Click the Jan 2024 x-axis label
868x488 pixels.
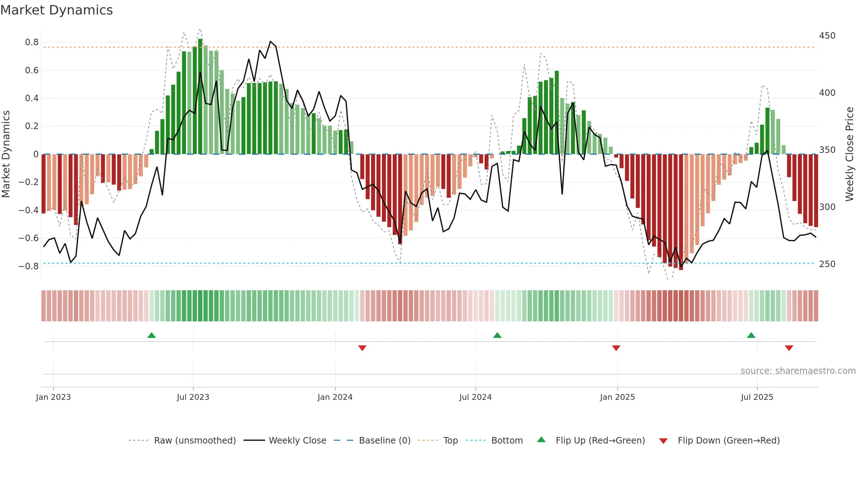point(335,397)
